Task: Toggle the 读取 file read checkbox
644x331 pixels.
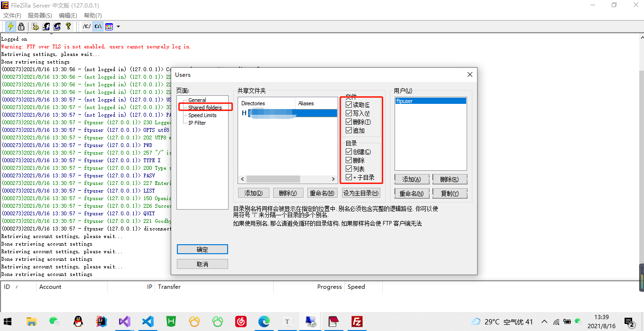Action: pos(349,105)
